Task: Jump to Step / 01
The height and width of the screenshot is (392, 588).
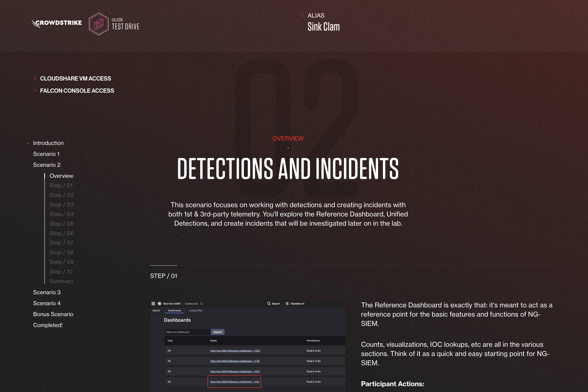Action: coord(61,185)
